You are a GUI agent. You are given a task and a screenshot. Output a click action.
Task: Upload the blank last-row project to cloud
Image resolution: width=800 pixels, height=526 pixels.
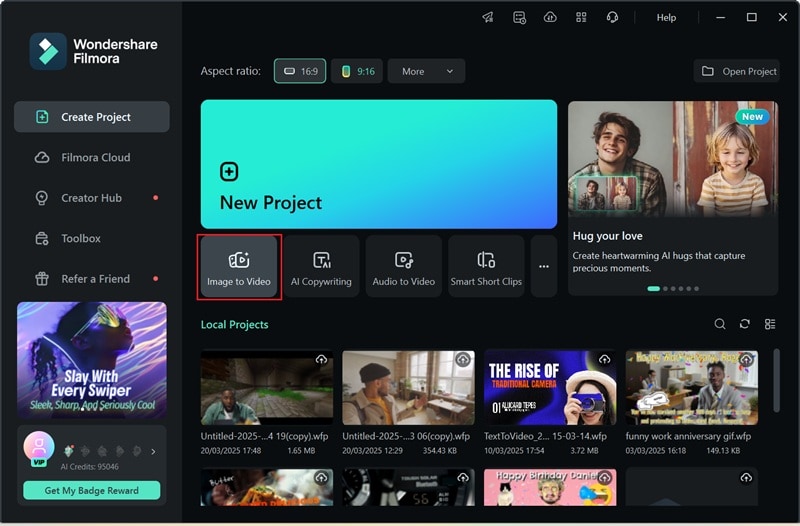coord(746,478)
